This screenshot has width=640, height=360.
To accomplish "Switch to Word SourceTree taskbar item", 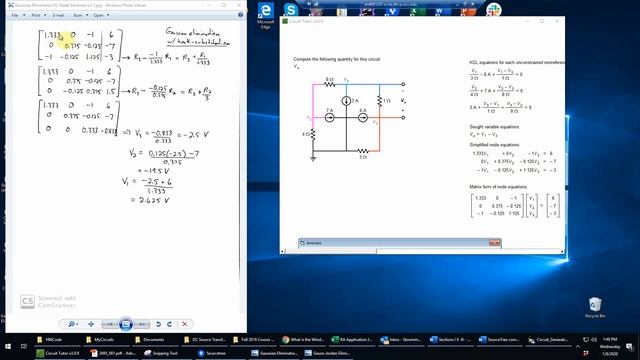I will (x=500, y=340).
